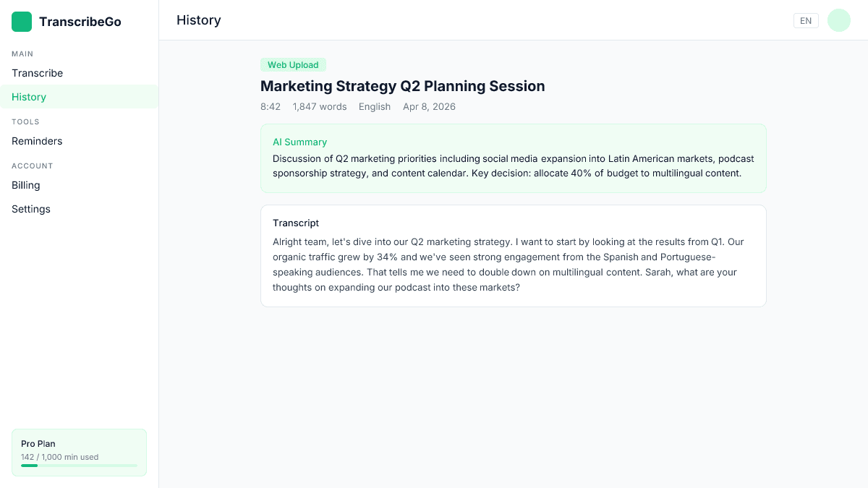The image size is (868, 488).
Task: Go to the Transcribe page
Action: click(38, 73)
